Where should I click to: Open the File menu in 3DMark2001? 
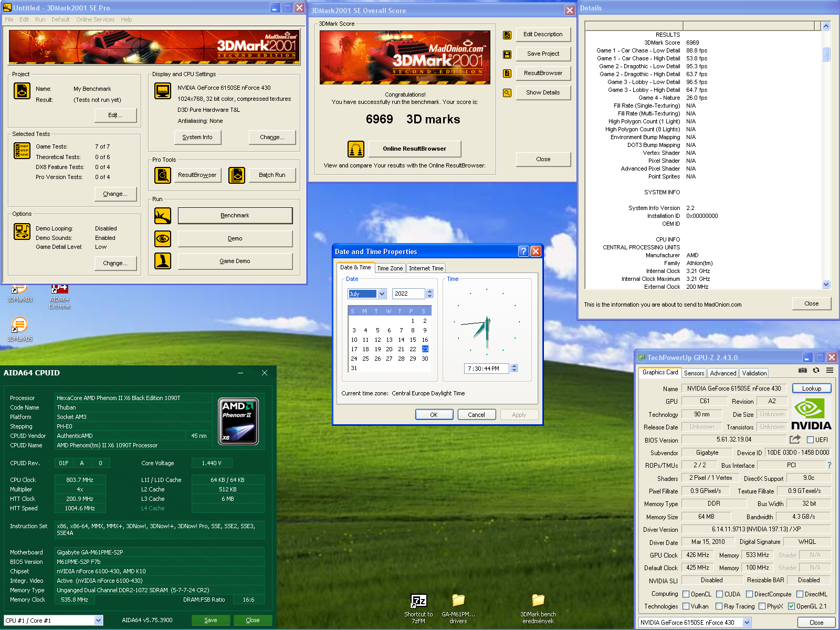[x=9, y=20]
